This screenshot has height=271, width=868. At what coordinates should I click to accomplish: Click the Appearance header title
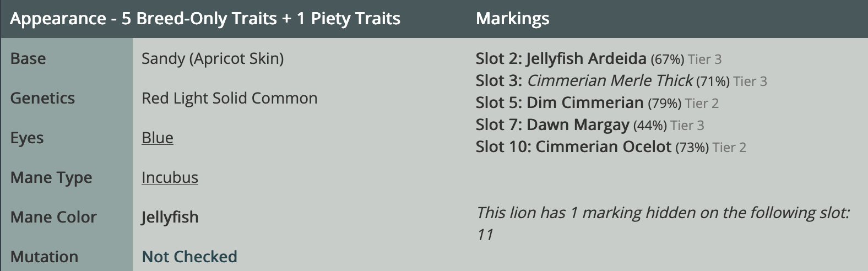pos(205,19)
